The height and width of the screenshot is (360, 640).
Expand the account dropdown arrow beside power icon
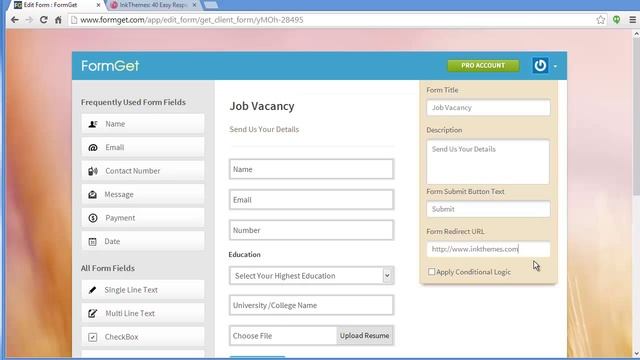coord(555,66)
